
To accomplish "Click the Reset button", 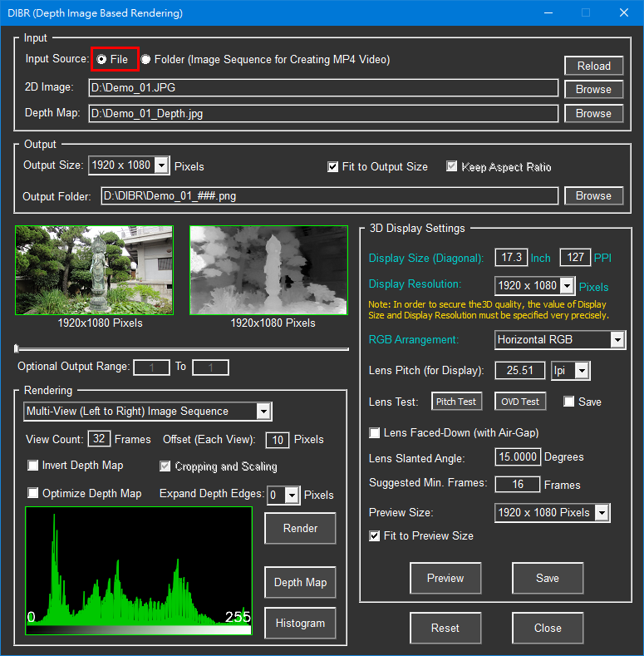I will pos(445,628).
